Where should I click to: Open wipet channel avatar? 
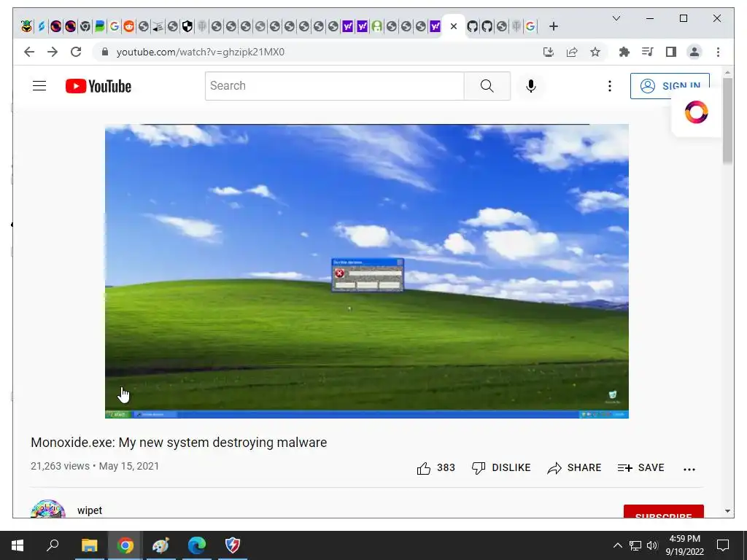47,509
